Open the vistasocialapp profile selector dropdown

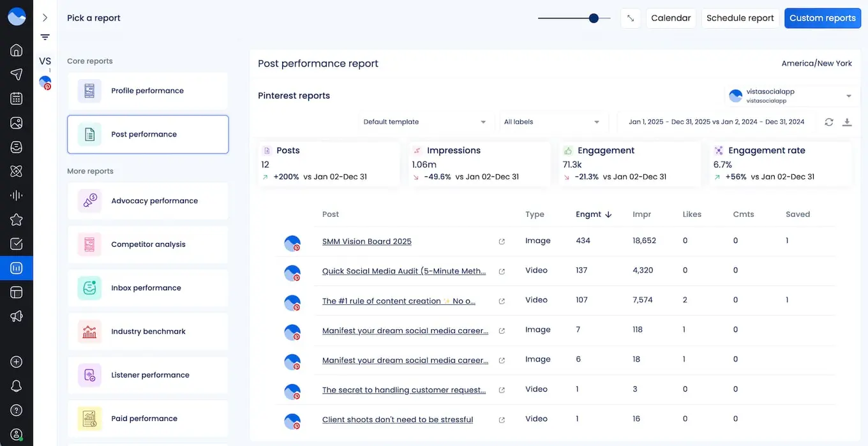click(791, 95)
